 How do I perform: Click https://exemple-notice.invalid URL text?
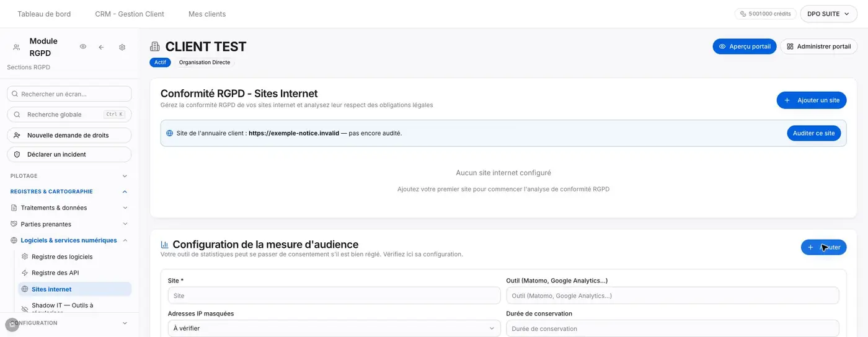click(294, 133)
